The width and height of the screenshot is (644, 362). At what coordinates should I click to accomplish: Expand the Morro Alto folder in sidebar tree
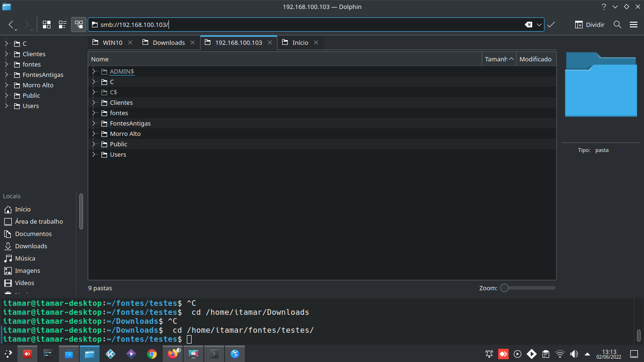coord(7,85)
